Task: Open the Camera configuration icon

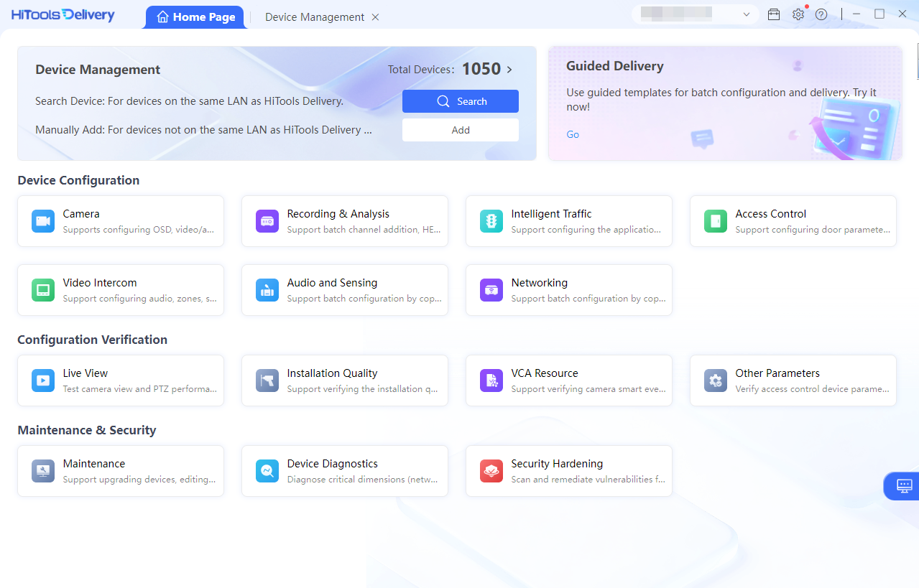Action: [x=43, y=221]
